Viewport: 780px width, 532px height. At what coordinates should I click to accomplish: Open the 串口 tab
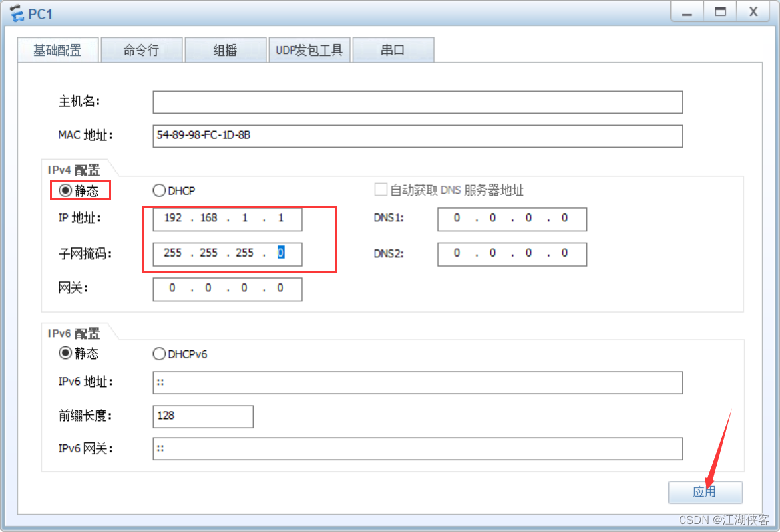click(393, 50)
